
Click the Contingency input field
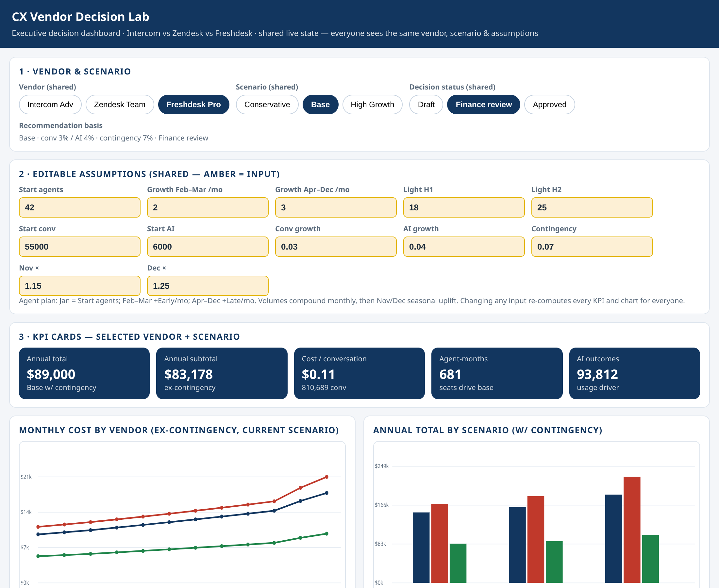coord(592,247)
